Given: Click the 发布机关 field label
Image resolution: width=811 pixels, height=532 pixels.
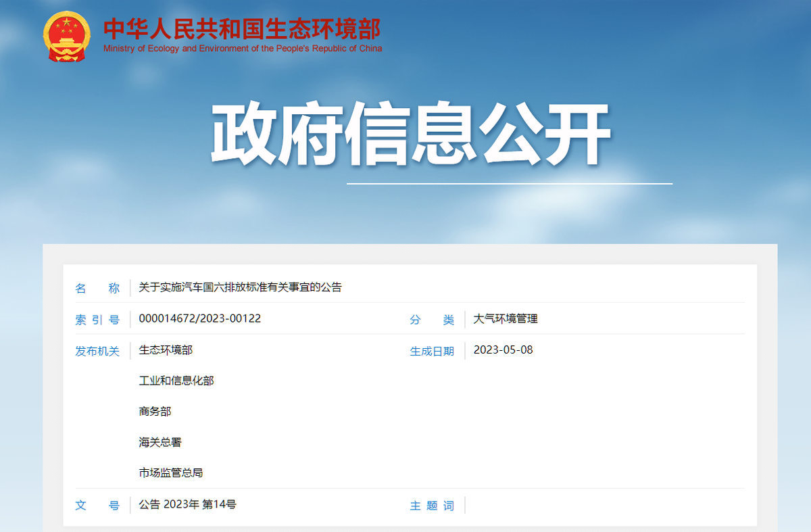Looking at the screenshot, I should 97,351.
